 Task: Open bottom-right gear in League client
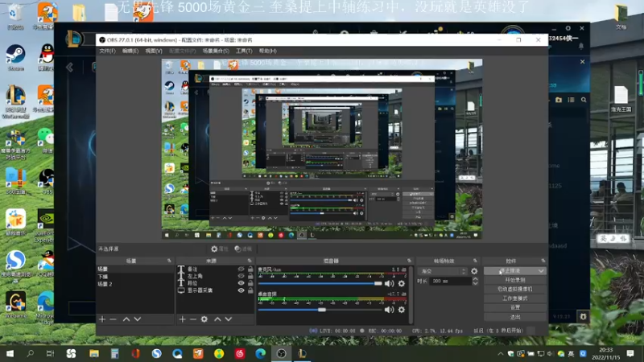(x=583, y=316)
